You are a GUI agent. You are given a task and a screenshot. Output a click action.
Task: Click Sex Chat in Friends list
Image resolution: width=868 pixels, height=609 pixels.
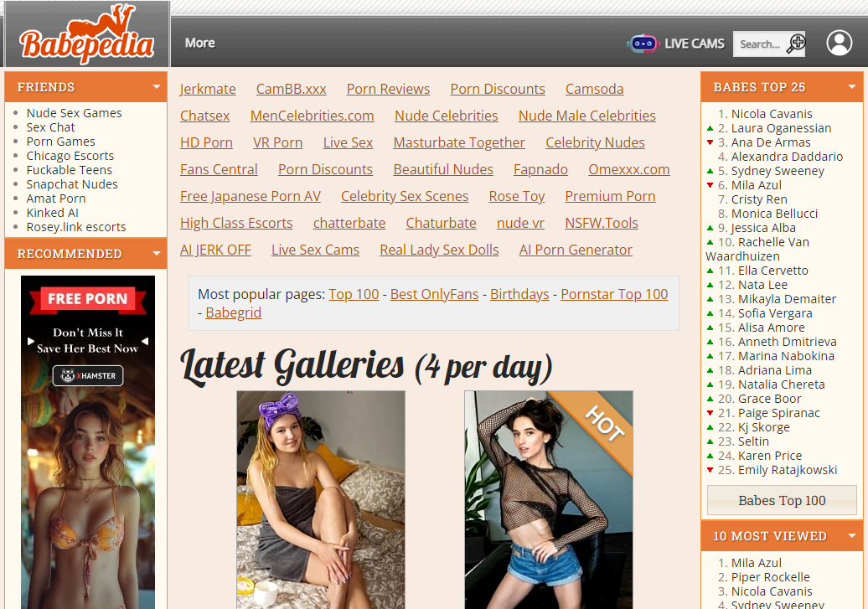(x=50, y=127)
